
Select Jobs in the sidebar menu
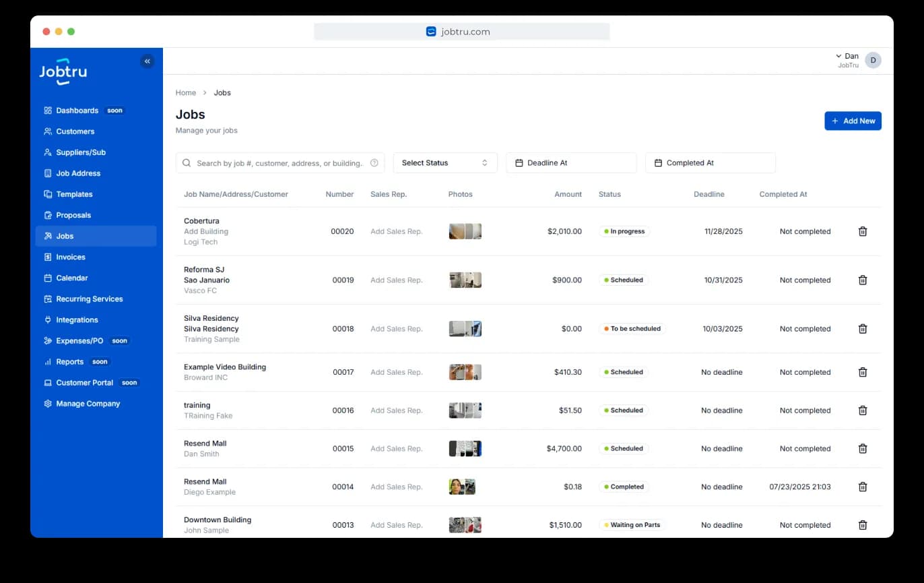[x=65, y=236]
